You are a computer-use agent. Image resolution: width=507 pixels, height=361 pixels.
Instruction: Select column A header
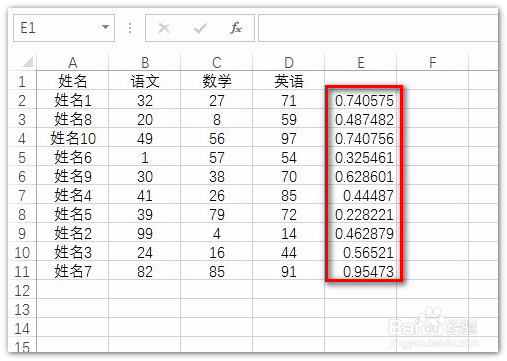click(x=72, y=62)
